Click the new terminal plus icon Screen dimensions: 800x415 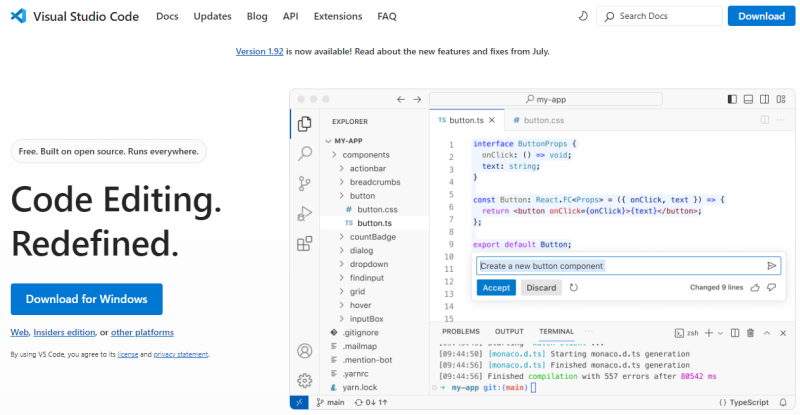pos(709,333)
